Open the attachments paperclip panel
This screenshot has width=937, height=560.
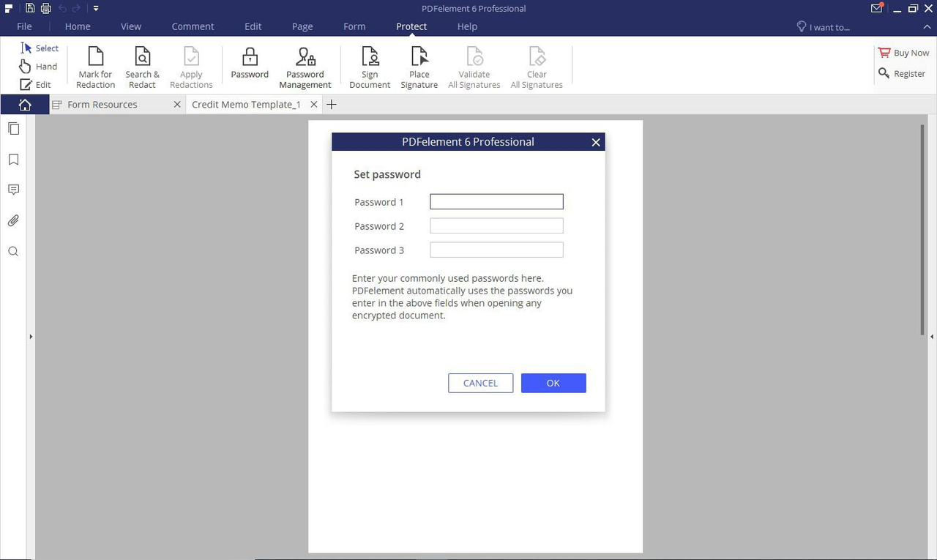(13, 221)
